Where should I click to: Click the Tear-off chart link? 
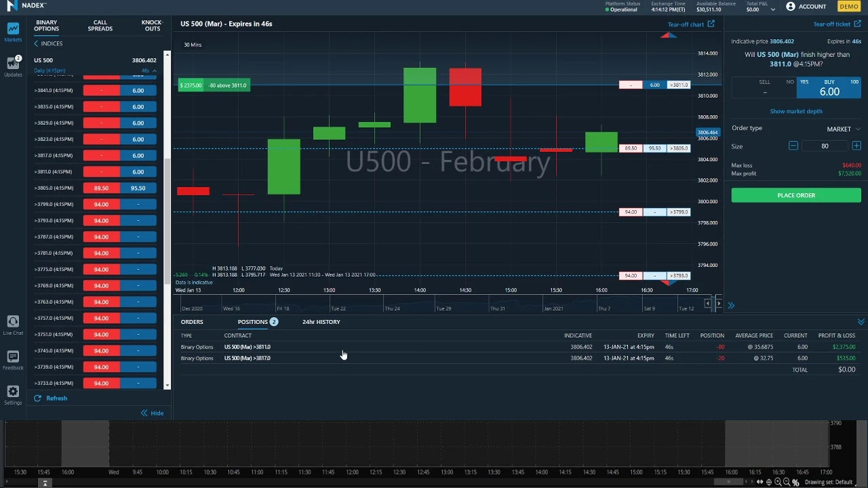click(686, 24)
